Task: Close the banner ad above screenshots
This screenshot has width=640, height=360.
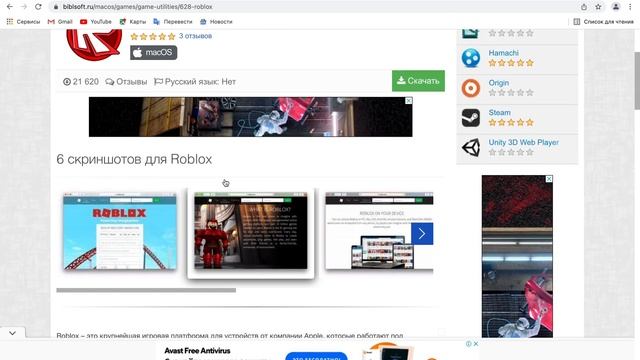Action: point(409,100)
